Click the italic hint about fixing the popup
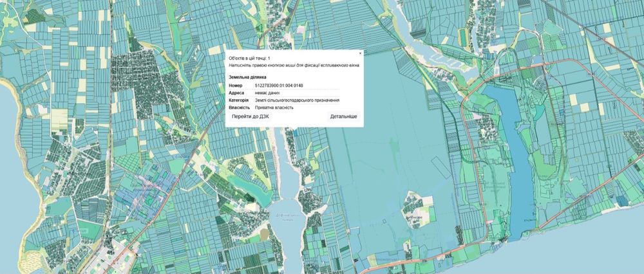This screenshot has height=274, width=644. [294, 65]
